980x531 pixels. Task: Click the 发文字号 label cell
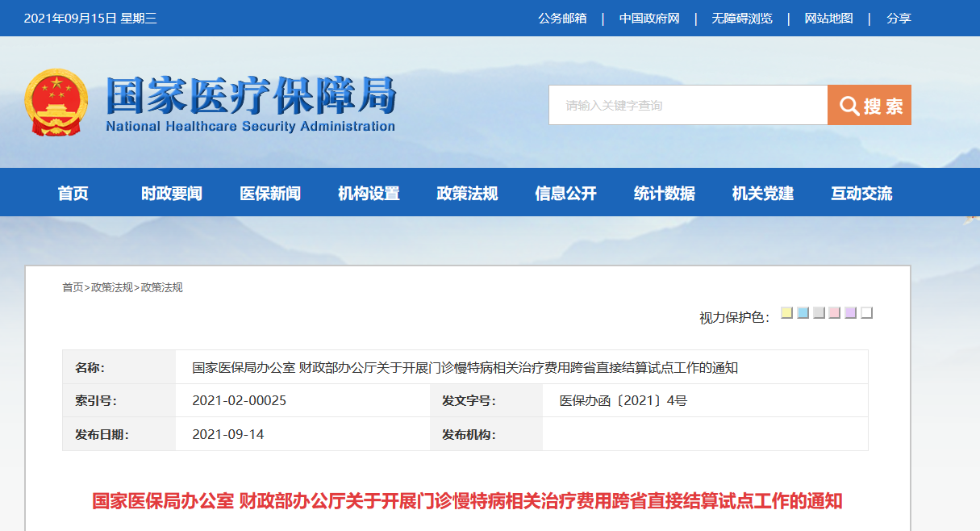pyautogui.click(x=486, y=400)
